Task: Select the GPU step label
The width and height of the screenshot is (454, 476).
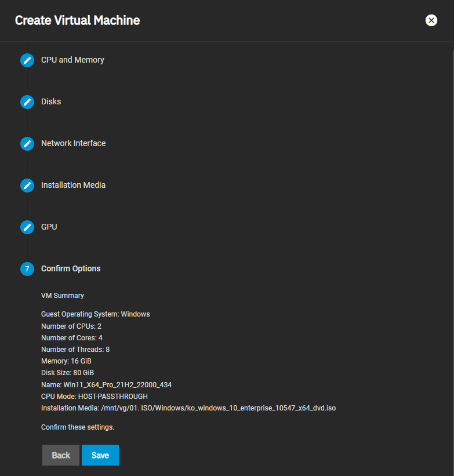Action: (x=49, y=227)
